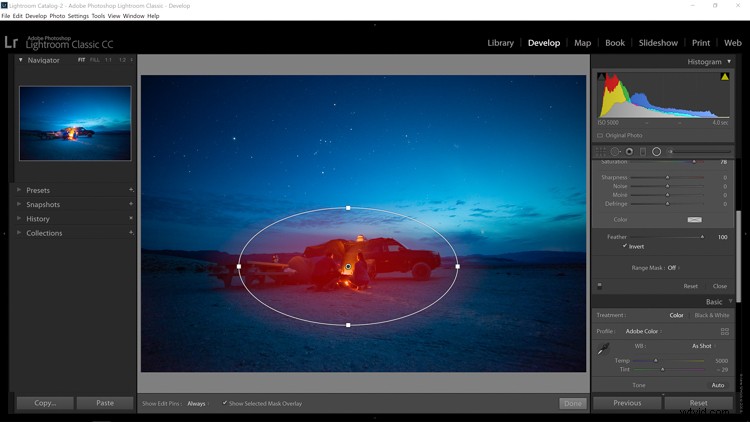Expand the History panel
Screen dimensions: 750x422
(19, 218)
